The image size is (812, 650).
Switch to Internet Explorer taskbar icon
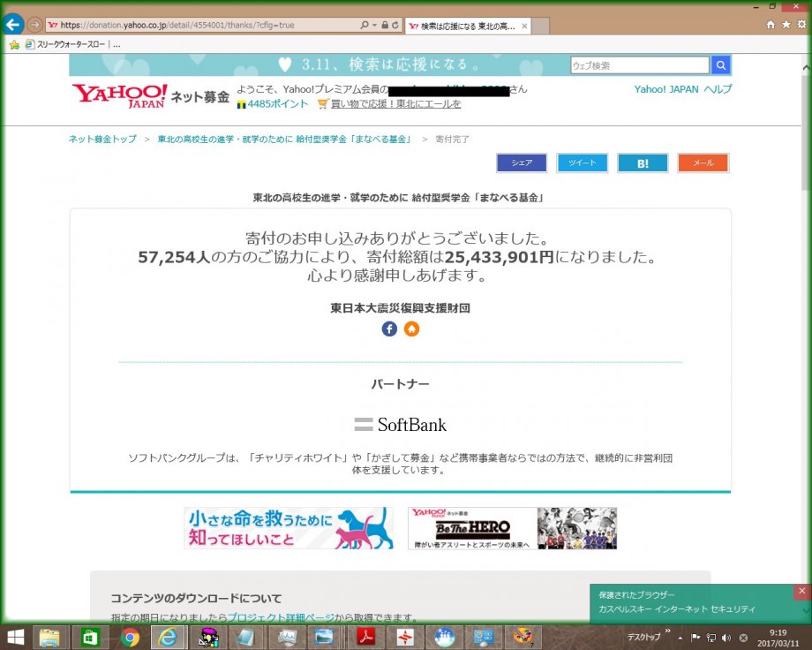[167, 637]
